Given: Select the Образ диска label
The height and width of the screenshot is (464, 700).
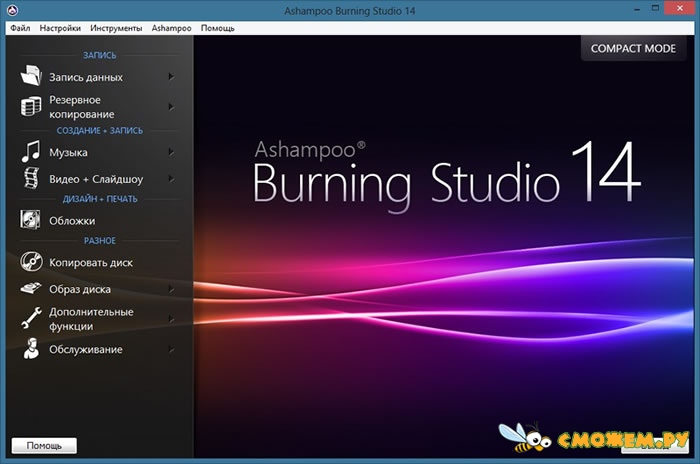Looking at the screenshot, I should [x=80, y=289].
